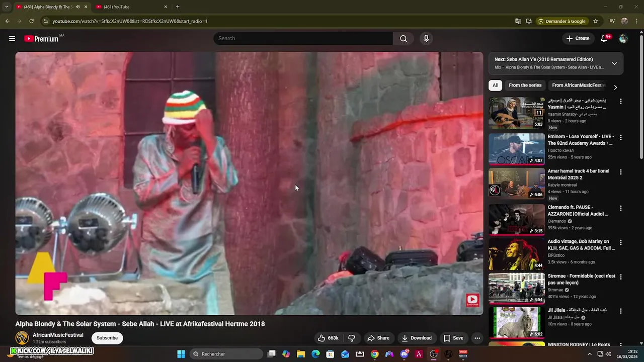Open Task View on the taskbar
Image resolution: width=644 pixels, height=362 pixels.
[271, 354]
